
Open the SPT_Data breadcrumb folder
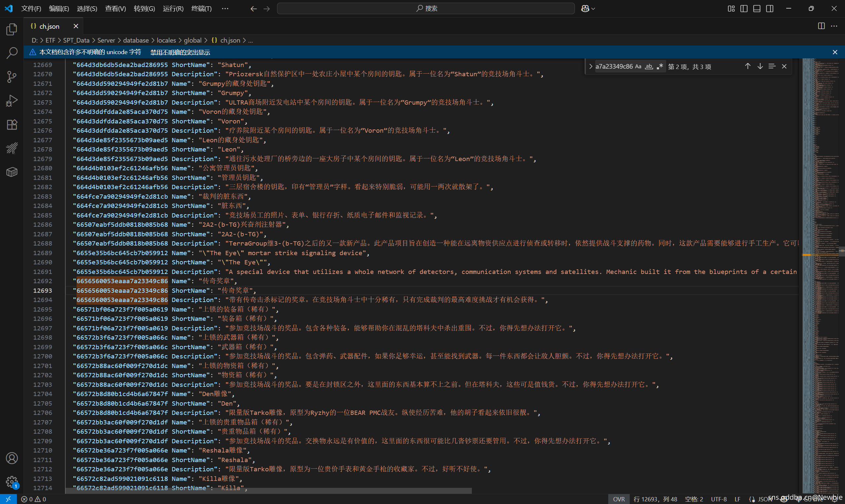[76, 40]
